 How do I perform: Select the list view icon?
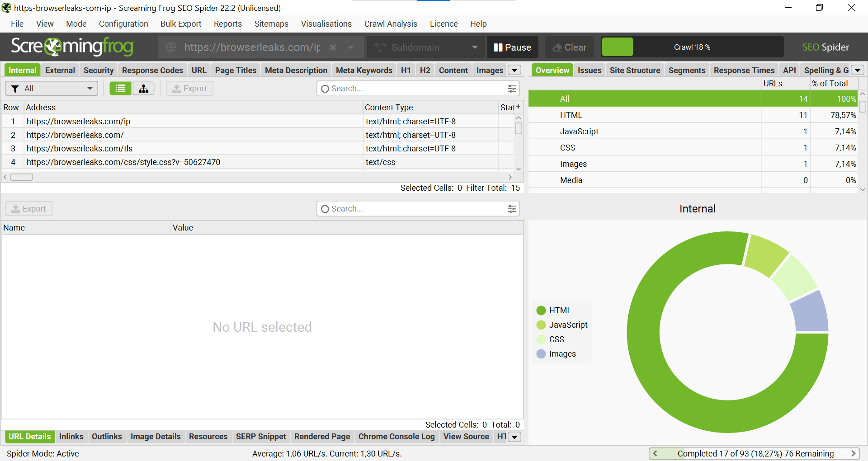(x=120, y=89)
